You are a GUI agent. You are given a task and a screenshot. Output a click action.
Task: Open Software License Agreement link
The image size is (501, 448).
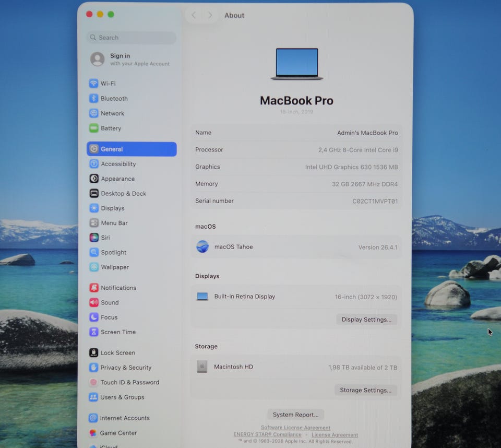click(x=295, y=428)
